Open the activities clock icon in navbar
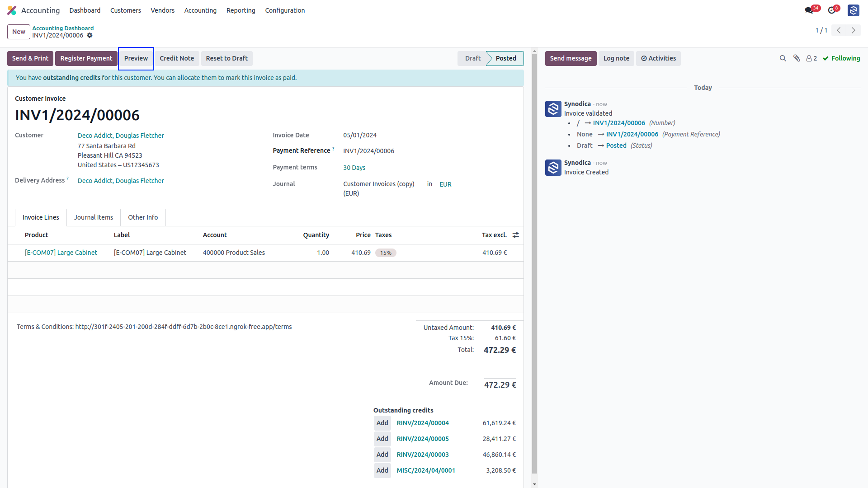The image size is (868, 488). (x=832, y=10)
